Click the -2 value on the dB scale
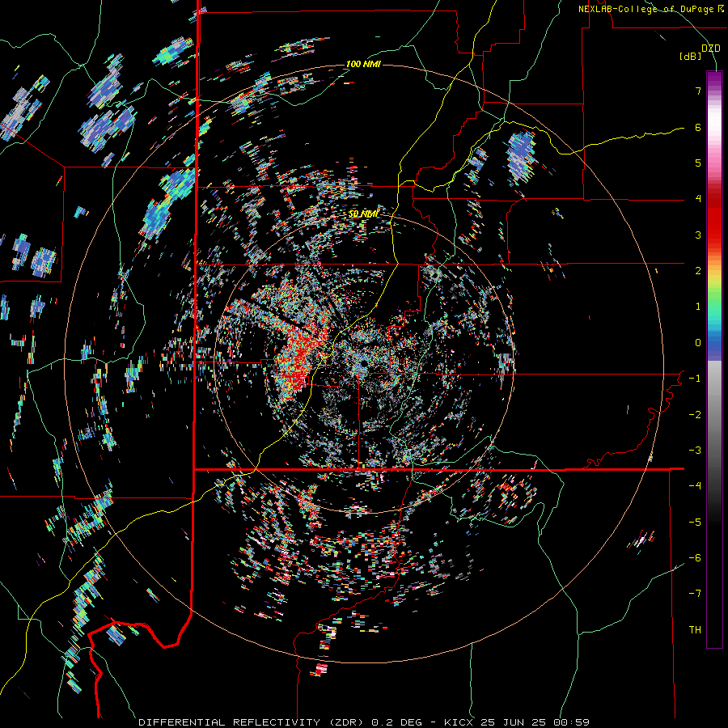 (695, 415)
